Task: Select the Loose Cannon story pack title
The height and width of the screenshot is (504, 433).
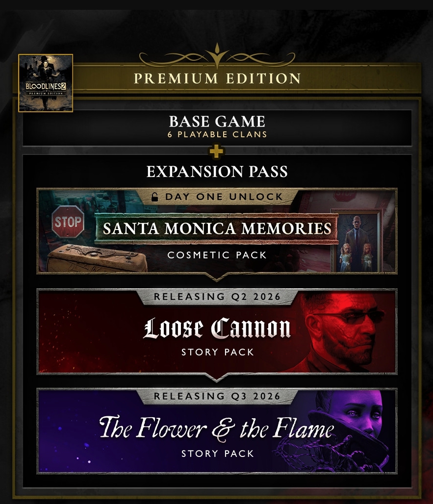Action: [217, 328]
